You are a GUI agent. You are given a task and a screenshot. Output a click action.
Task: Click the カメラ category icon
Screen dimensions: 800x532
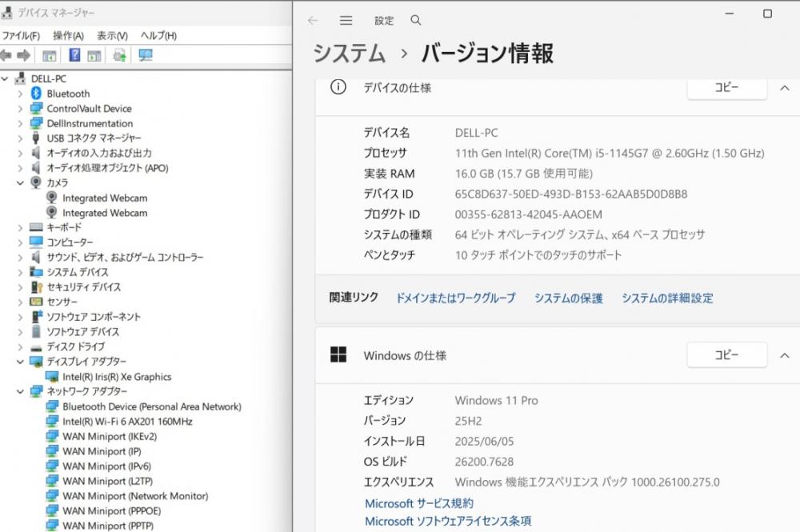click(x=36, y=182)
